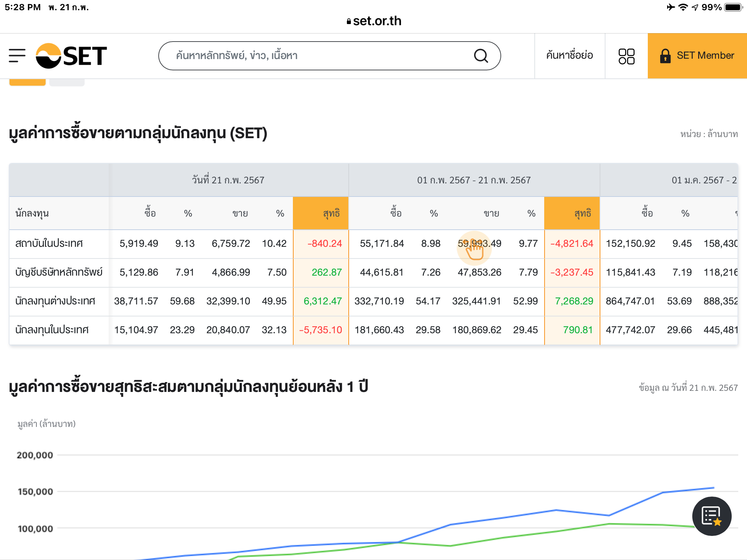The width and height of the screenshot is (747, 560).
Task: Tap the lock icon beside set.or.th
Action: coord(349,22)
